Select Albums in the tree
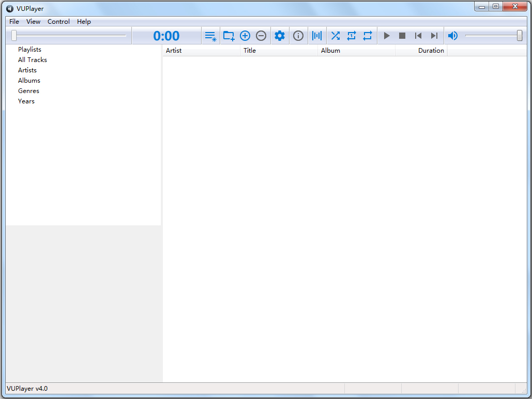 (x=29, y=81)
